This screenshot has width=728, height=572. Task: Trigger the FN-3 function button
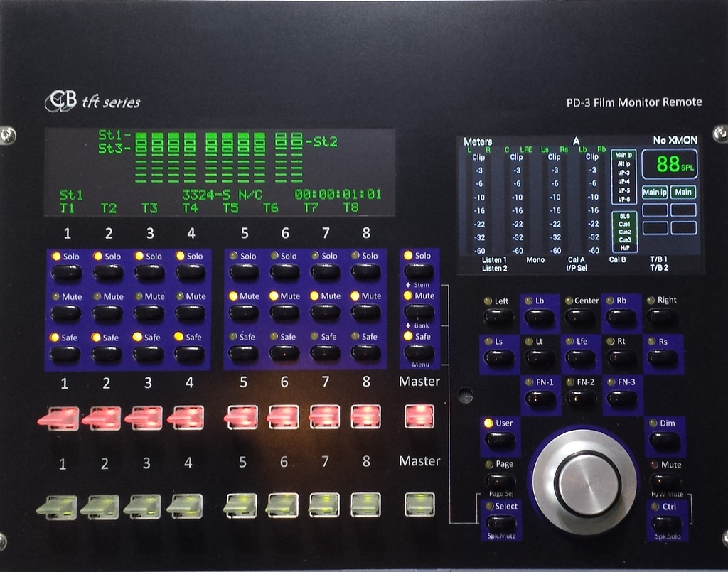(x=621, y=399)
